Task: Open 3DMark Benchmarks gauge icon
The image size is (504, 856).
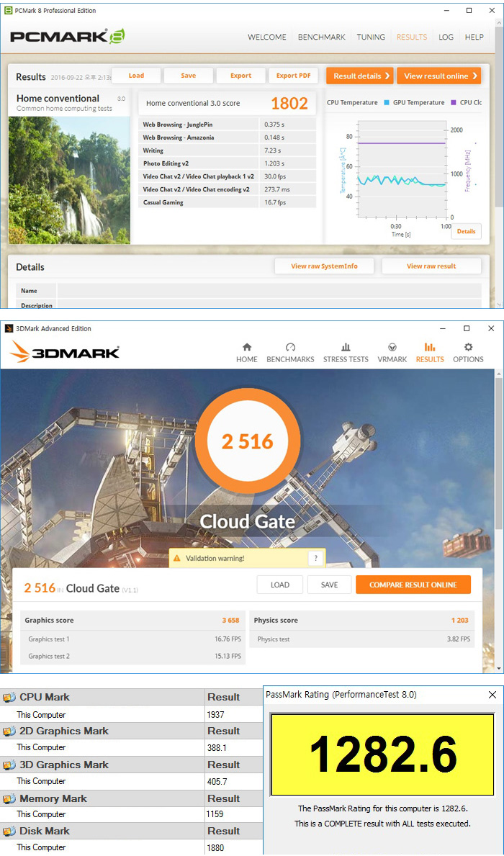Action: 290,347
